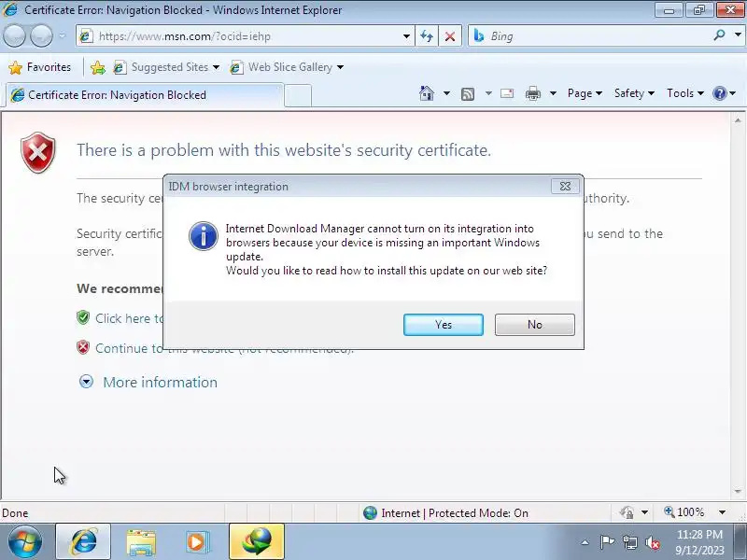The image size is (747, 560).
Task: Open the Safety menu
Action: (x=634, y=93)
